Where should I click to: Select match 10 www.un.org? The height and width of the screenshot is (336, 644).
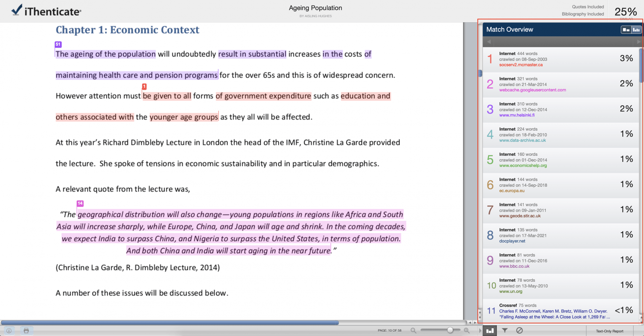(561, 286)
